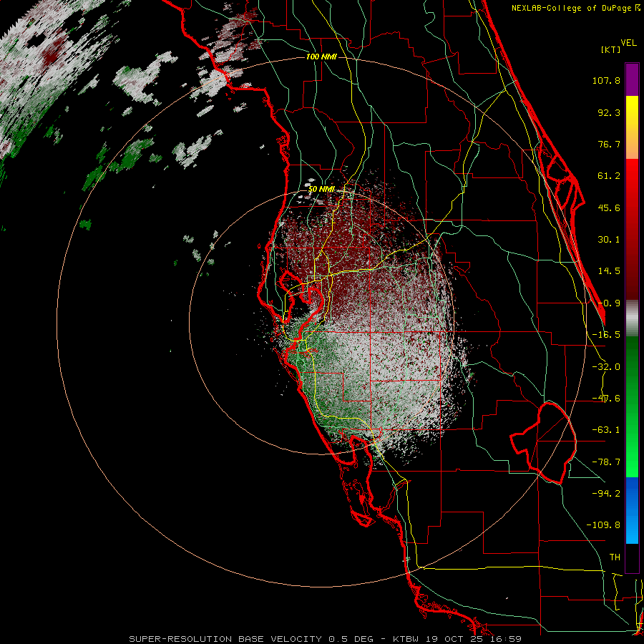The width and height of the screenshot is (644, 644).
Task: Click the 61.2 velocity scale value
Action: [x=609, y=176]
